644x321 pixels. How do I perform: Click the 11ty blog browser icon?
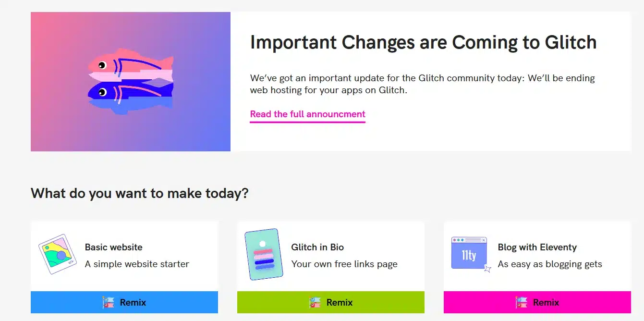pyautogui.click(x=471, y=254)
